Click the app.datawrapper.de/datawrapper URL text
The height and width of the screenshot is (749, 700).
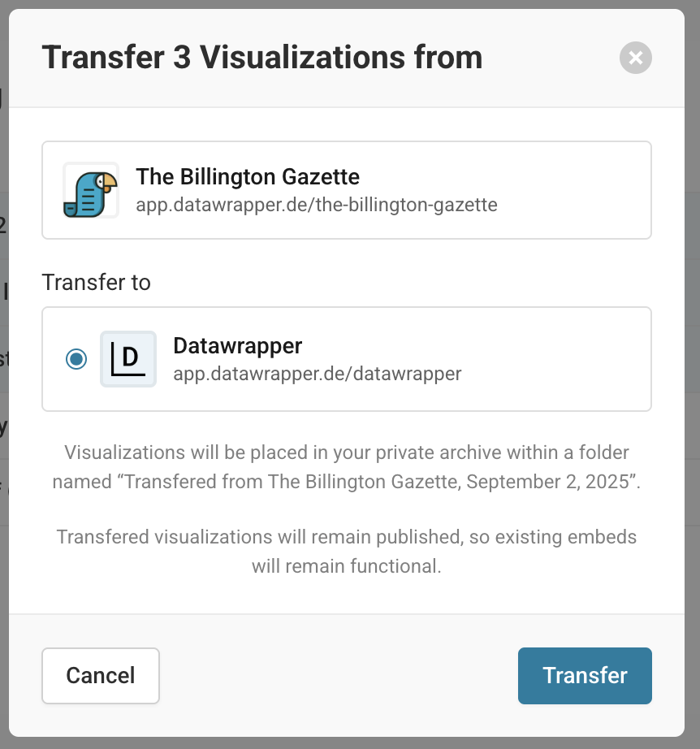[x=317, y=374]
